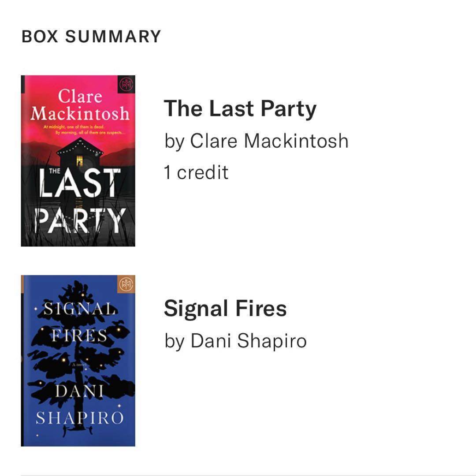The image size is (476, 476).
Task: Click Clare Mackintosh's name printed on the red cover
Action: point(80,105)
